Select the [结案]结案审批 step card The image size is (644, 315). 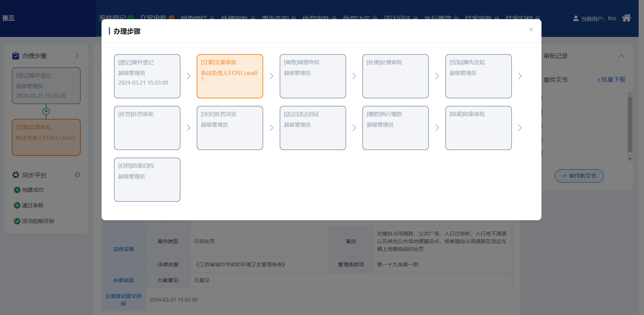point(479,128)
